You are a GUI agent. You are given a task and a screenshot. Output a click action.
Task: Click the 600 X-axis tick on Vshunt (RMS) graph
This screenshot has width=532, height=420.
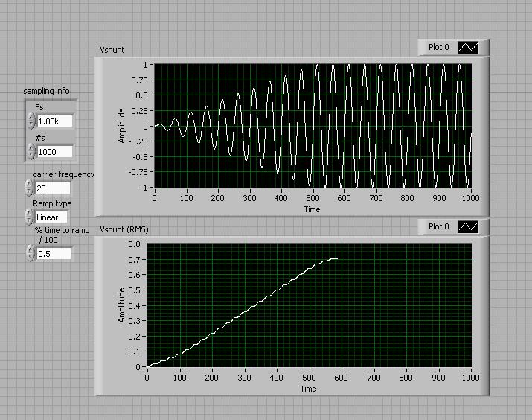point(341,378)
